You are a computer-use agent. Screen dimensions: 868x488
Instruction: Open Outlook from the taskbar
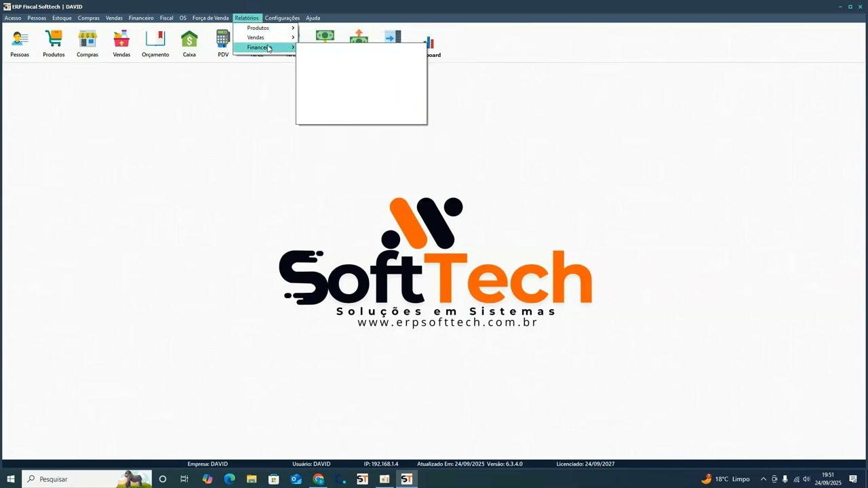[x=296, y=479]
